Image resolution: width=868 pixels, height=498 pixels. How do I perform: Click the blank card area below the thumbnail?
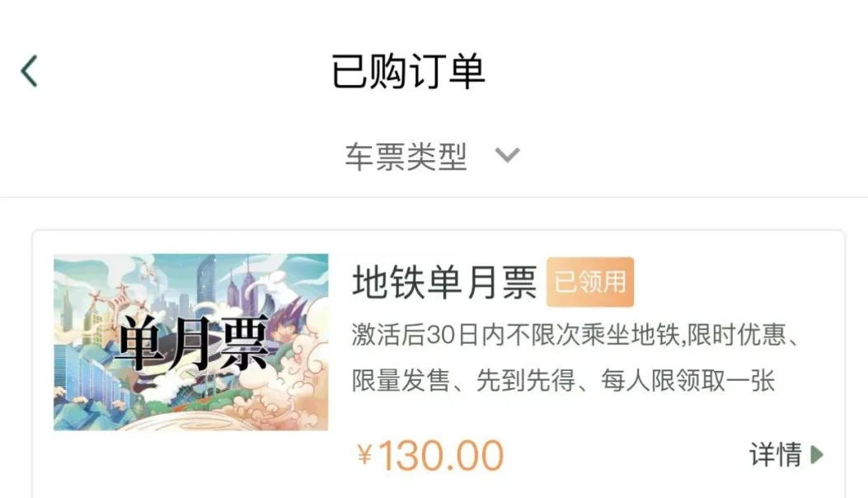[x=191, y=463]
